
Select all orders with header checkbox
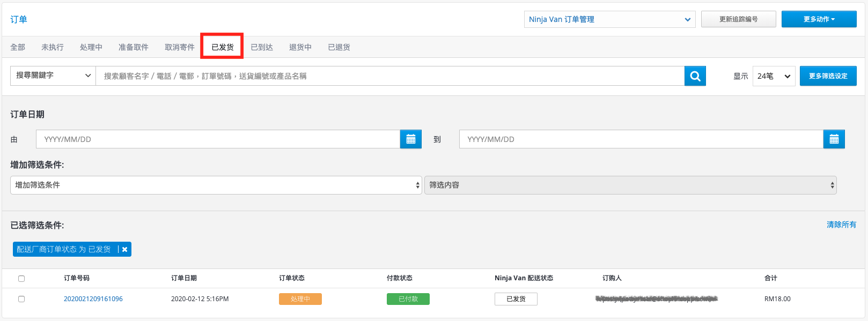click(21, 279)
